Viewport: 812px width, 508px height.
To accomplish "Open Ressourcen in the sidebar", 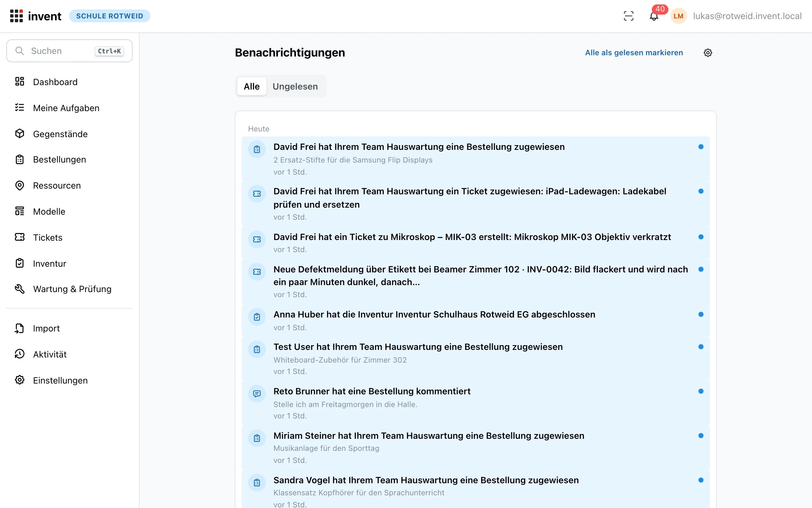I will click(69, 185).
